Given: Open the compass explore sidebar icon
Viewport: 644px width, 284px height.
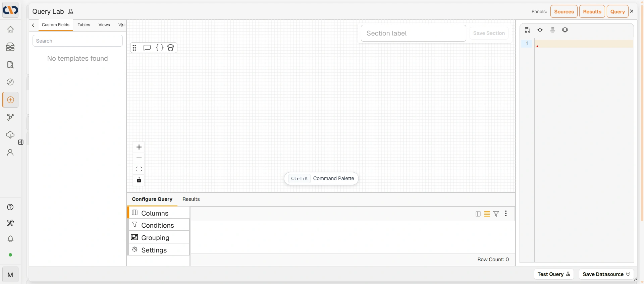Looking at the screenshot, I should click(x=10, y=82).
